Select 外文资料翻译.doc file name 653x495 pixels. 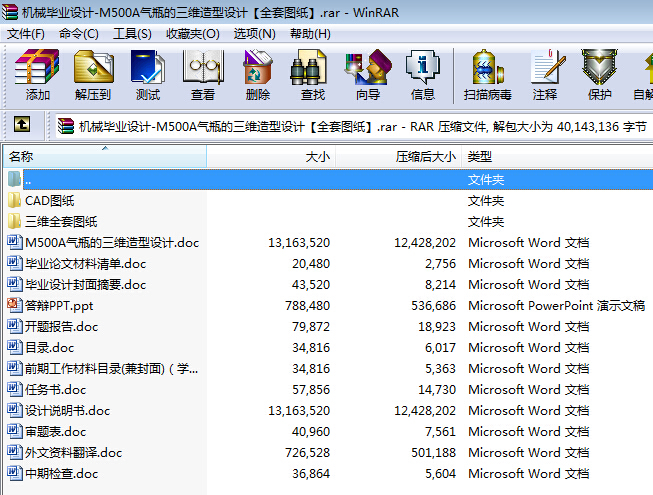tap(73, 453)
